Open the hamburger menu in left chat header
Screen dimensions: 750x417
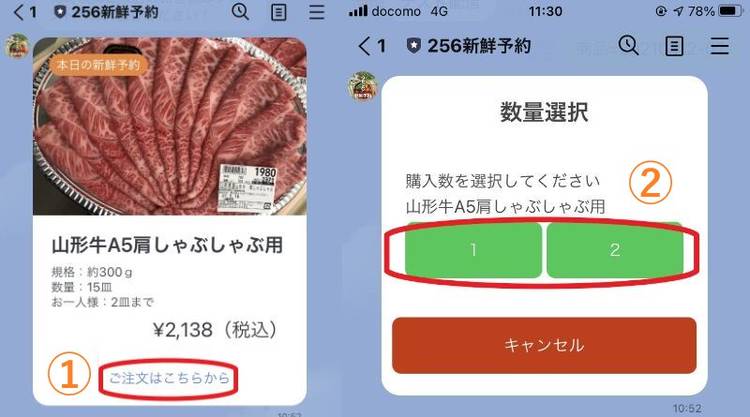(316, 12)
